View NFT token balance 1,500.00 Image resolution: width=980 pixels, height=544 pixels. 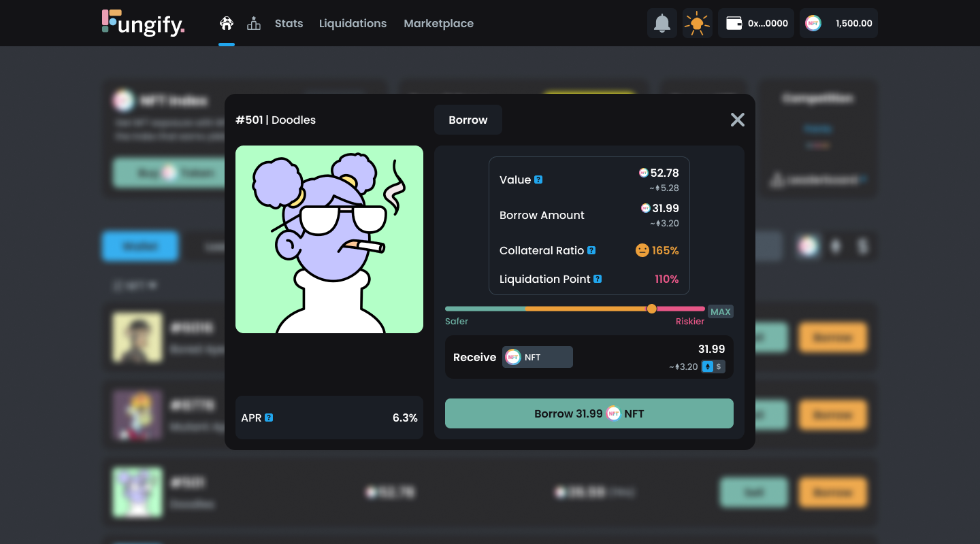838,23
